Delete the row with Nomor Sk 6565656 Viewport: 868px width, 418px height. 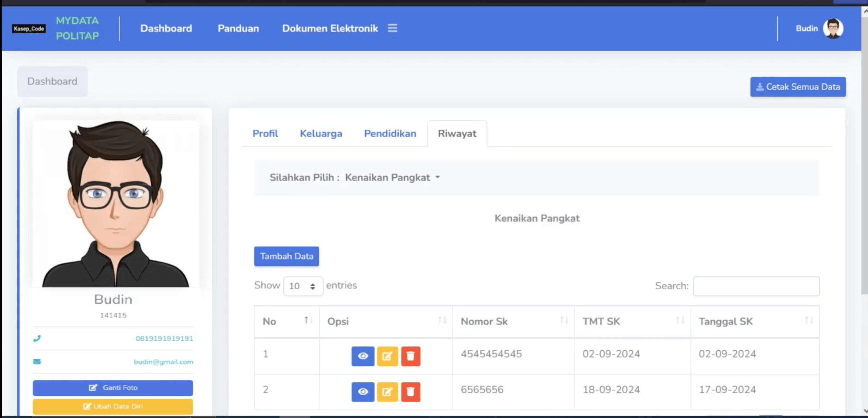click(411, 392)
